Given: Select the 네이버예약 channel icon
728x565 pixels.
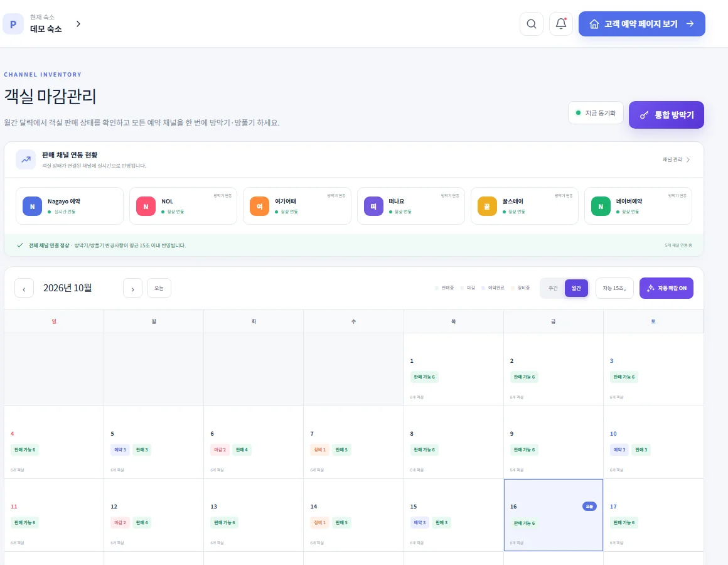Looking at the screenshot, I should (x=601, y=206).
